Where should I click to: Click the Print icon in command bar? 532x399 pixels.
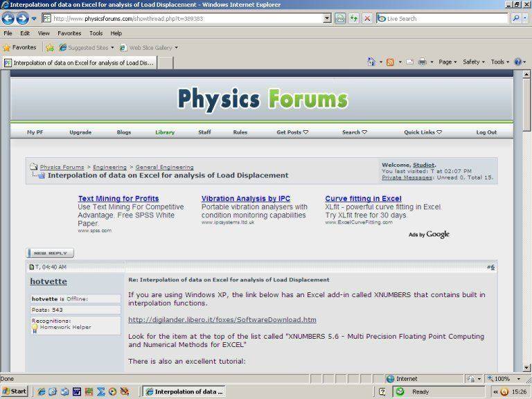[x=422, y=62]
